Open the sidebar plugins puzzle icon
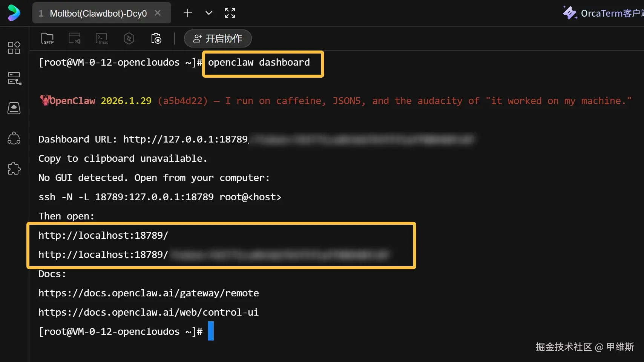The image size is (644, 362). [x=14, y=169]
